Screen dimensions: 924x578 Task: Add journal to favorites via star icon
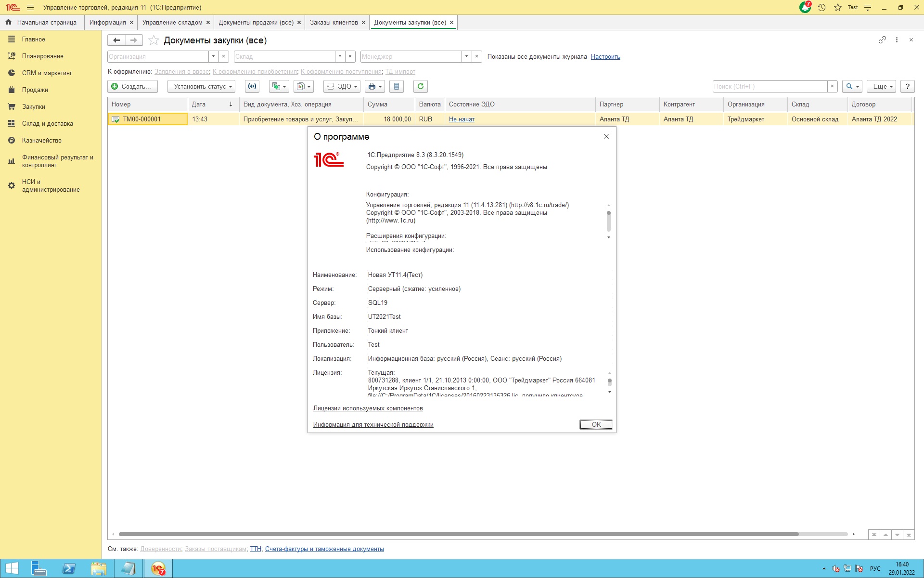[154, 40]
